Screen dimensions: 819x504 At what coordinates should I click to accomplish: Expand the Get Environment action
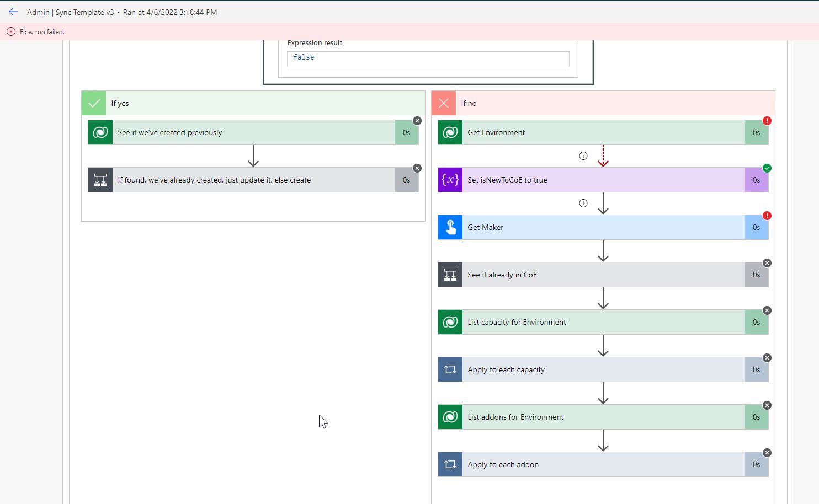(603, 132)
